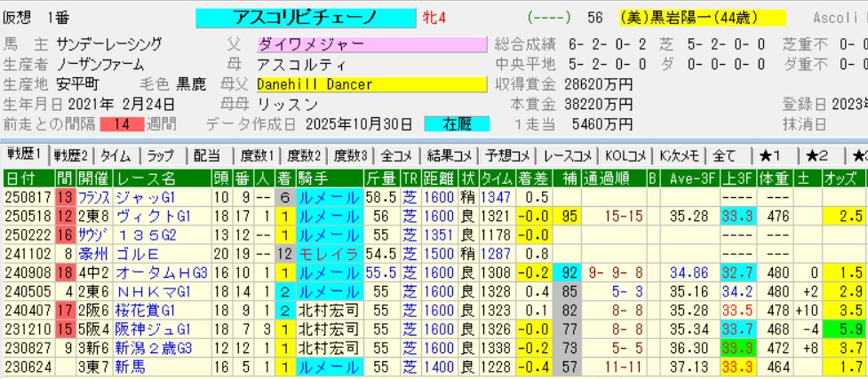This screenshot has width=868, height=379.
Task: Open the ★1 tab
Action: pos(770,154)
